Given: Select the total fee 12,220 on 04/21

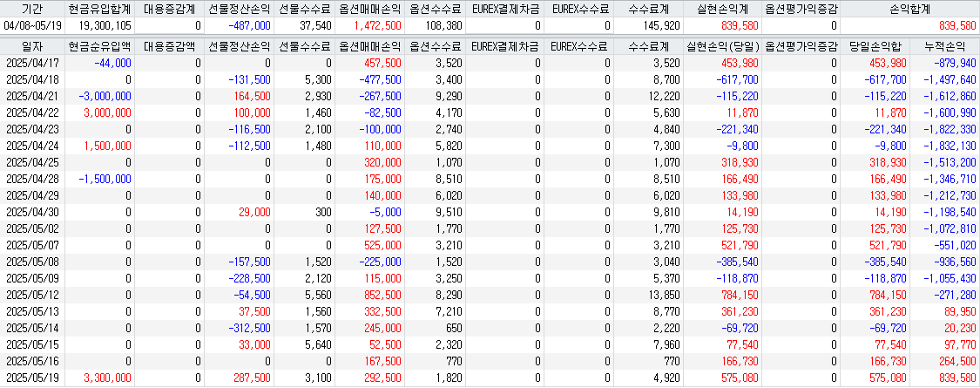Looking at the screenshot, I should coord(666,96).
